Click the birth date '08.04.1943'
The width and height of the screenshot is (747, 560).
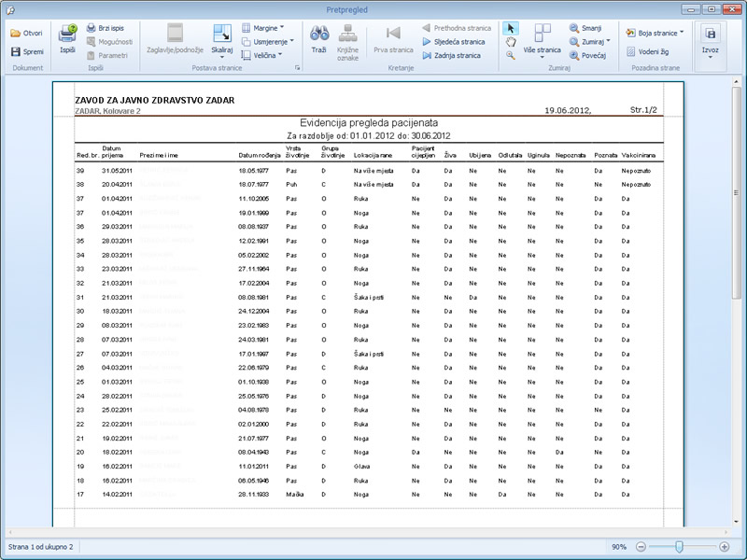[x=253, y=452]
